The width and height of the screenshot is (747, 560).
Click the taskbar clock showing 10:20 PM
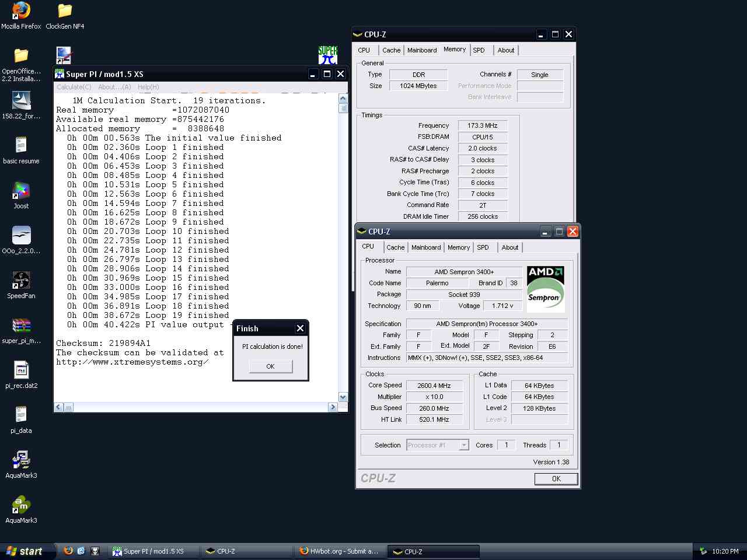coord(725,551)
